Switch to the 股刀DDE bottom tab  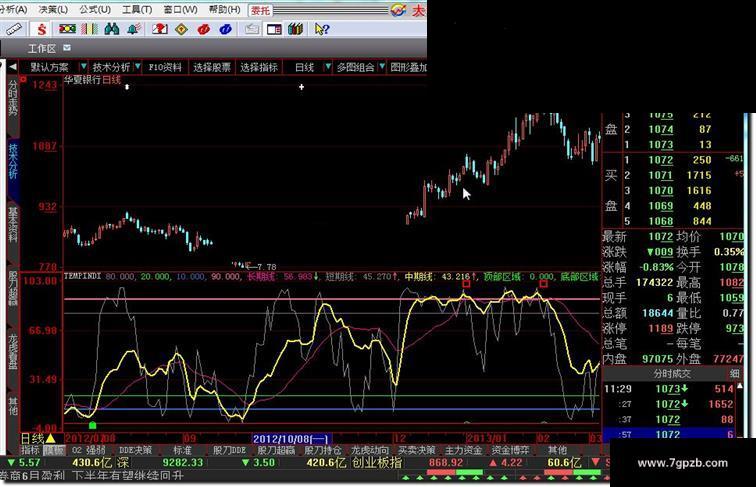[x=230, y=450]
